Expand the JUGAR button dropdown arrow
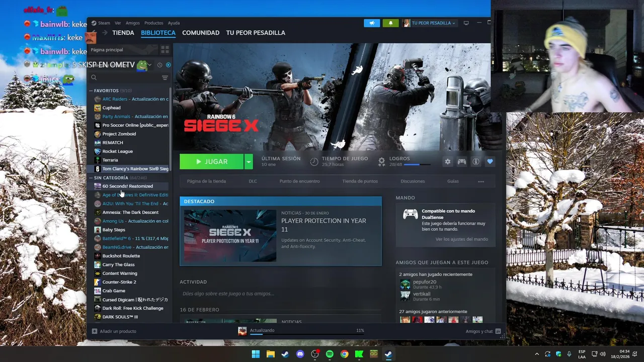The image size is (644, 362). point(248,161)
